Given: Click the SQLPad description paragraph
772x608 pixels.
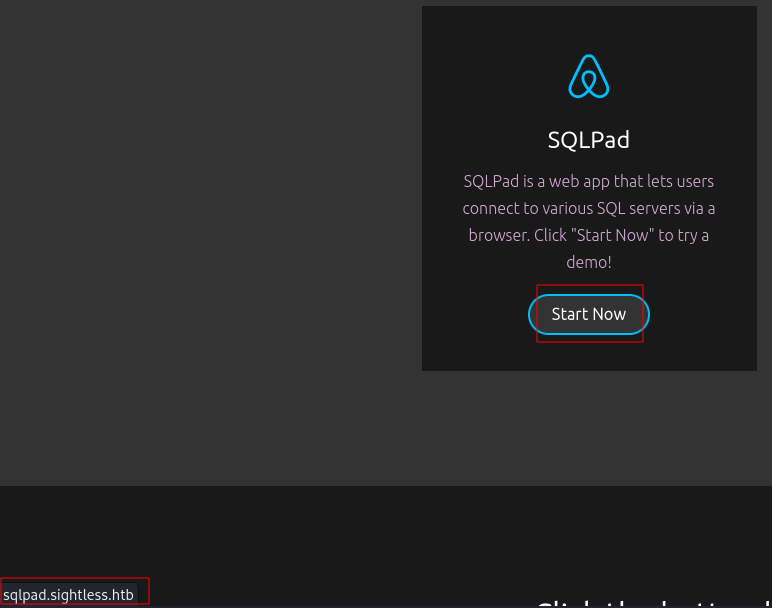Looking at the screenshot, I should click(589, 222).
